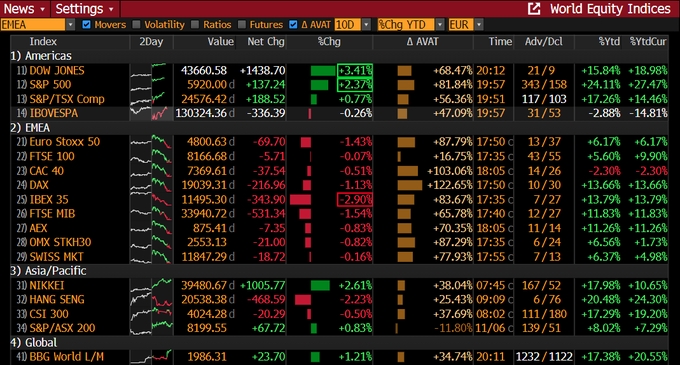This screenshot has height=365, width=680.
Task: Open the S&P 500 index link
Action: tap(50, 85)
